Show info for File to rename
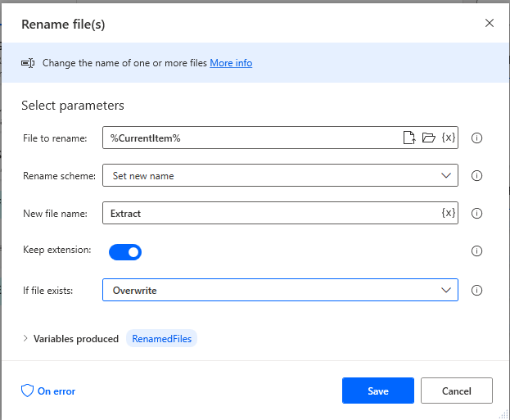 [477, 138]
